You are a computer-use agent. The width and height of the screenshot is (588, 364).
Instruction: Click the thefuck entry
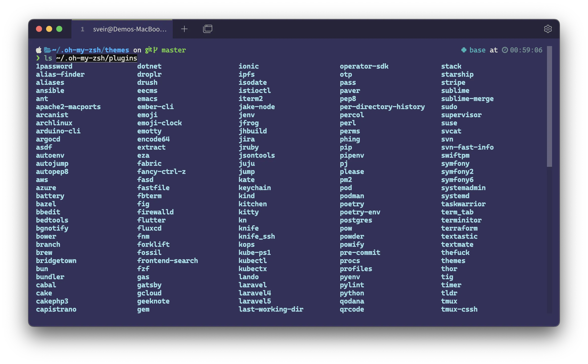click(455, 252)
